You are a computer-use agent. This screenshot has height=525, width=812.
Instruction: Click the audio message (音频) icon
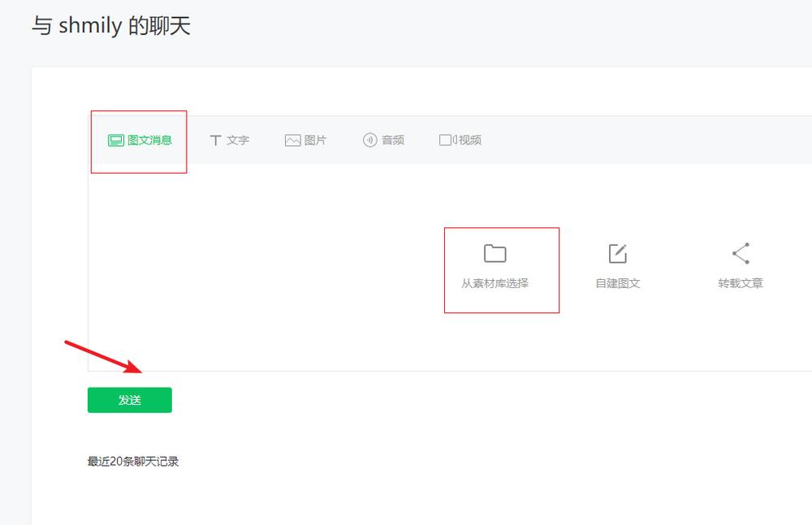coord(369,139)
